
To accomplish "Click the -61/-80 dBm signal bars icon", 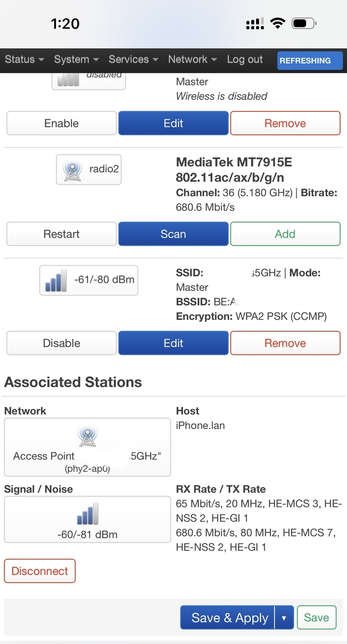I will [x=56, y=280].
